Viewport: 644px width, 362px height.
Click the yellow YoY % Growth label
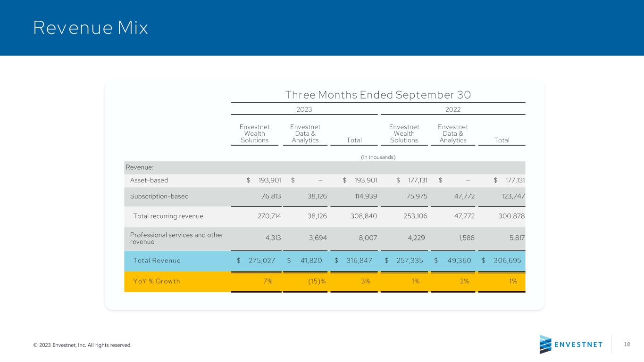point(157,281)
